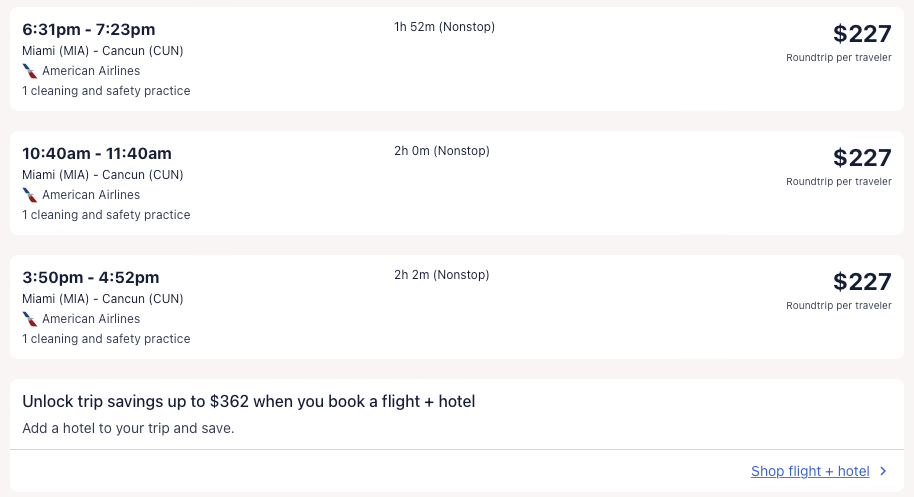Click the 2h 0m (Nonstop) duration
The width and height of the screenshot is (914, 497).
[x=442, y=151]
